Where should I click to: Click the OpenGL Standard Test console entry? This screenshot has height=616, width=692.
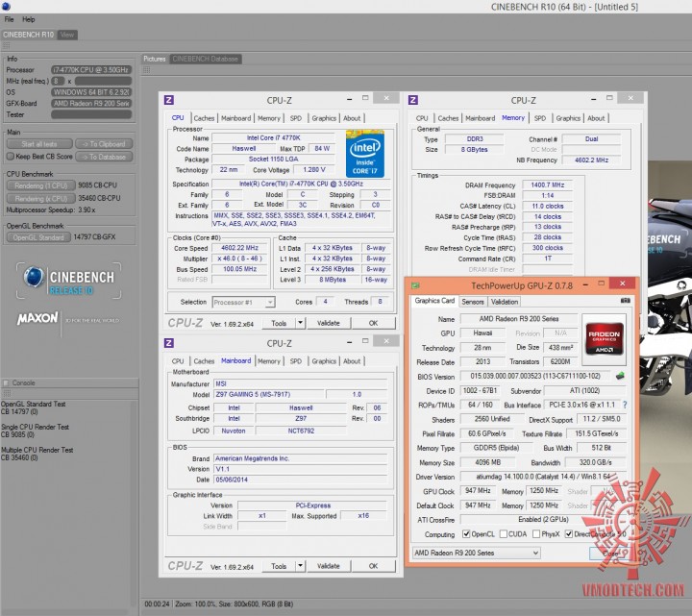point(33,407)
